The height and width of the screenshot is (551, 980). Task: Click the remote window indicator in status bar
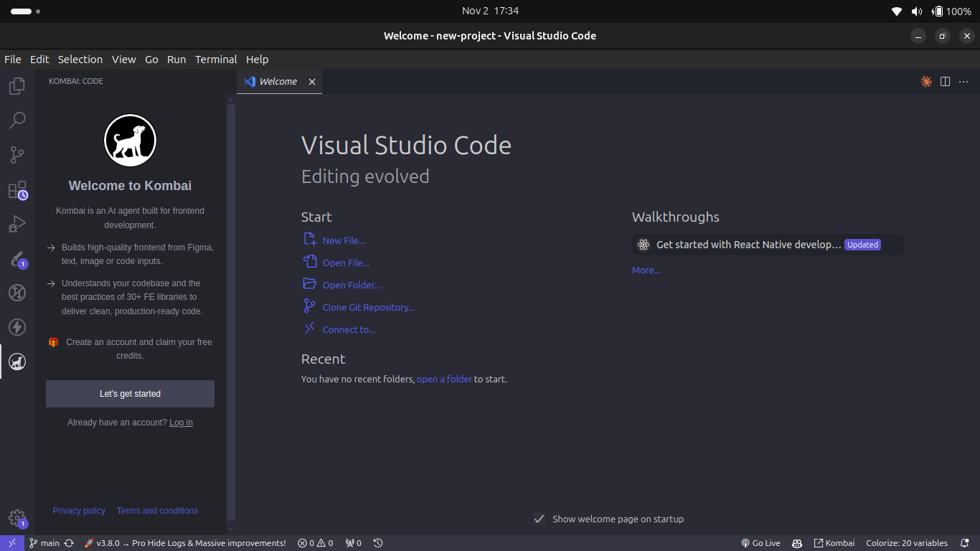[x=12, y=543]
